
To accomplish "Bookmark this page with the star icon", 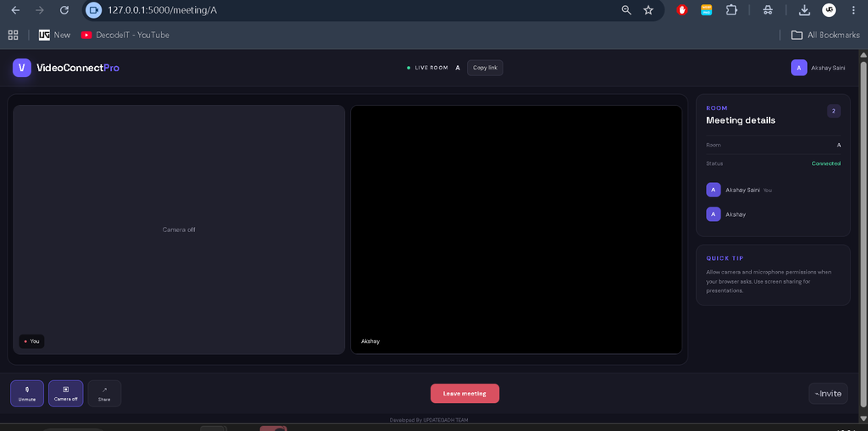I will click(648, 10).
